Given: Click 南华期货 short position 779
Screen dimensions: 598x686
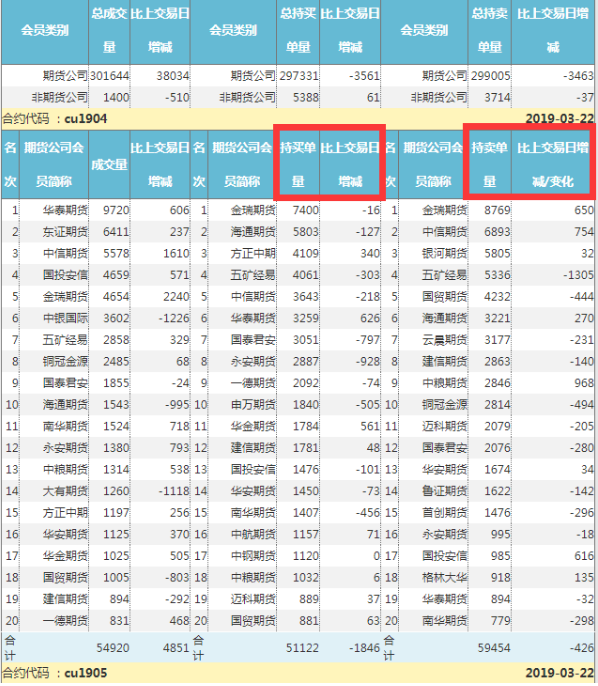Looking at the screenshot, I should pos(500,620).
